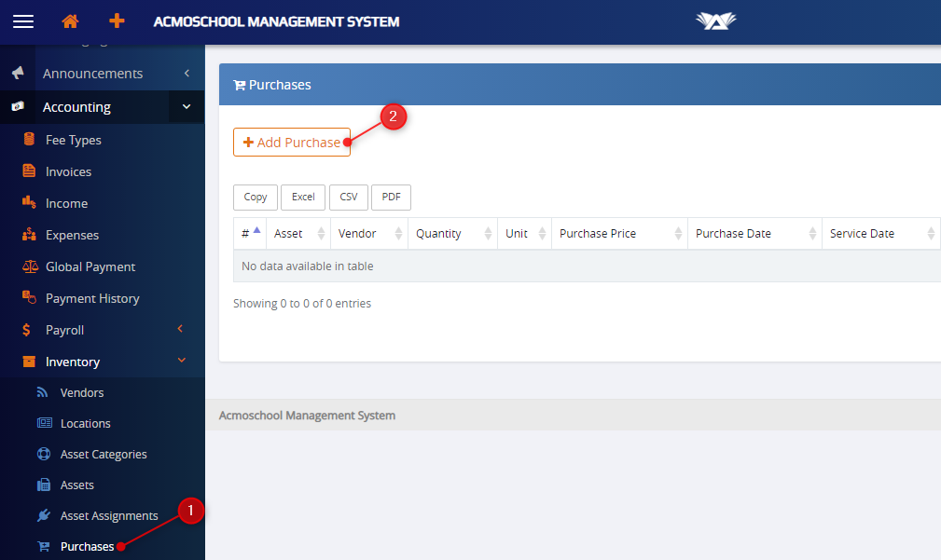Open Payment History in sidebar
Viewport: 941px width, 560px height.
(92, 298)
